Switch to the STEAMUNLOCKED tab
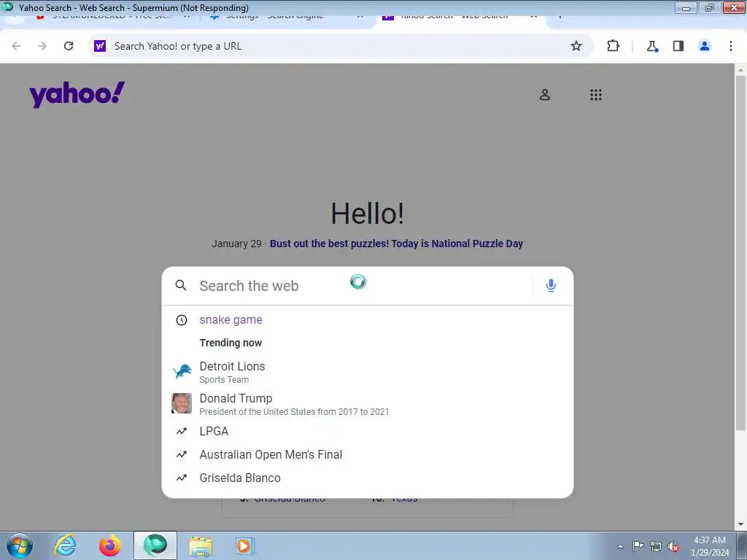 pos(113,17)
